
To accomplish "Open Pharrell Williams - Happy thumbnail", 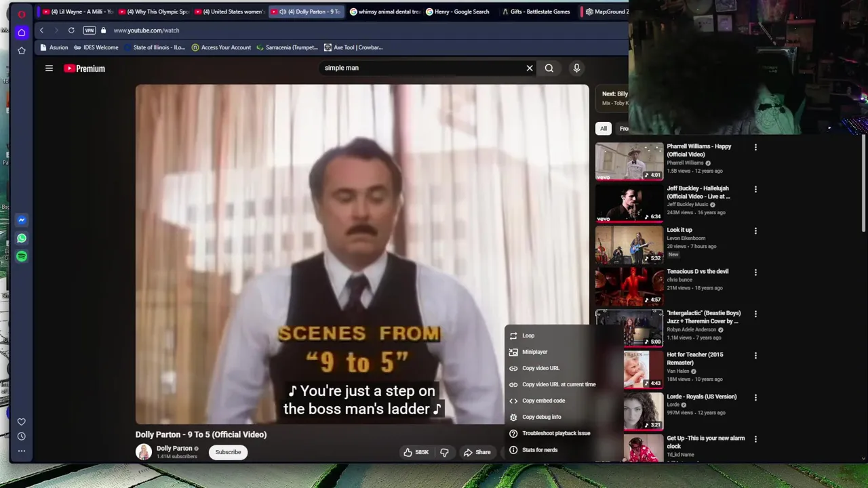I will tap(629, 161).
